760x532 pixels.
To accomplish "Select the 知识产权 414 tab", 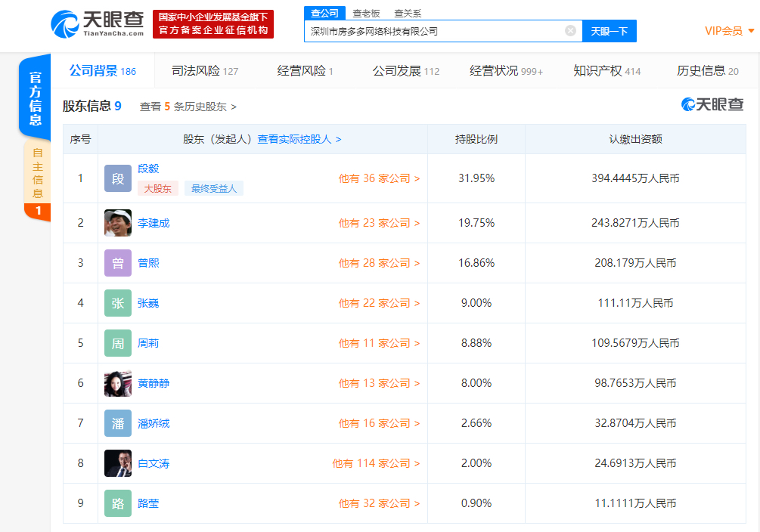I will point(606,71).
